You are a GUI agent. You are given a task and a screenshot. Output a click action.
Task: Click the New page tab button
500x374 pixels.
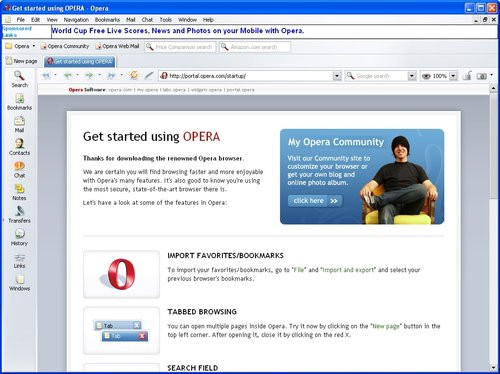click(x=21, y=61)
